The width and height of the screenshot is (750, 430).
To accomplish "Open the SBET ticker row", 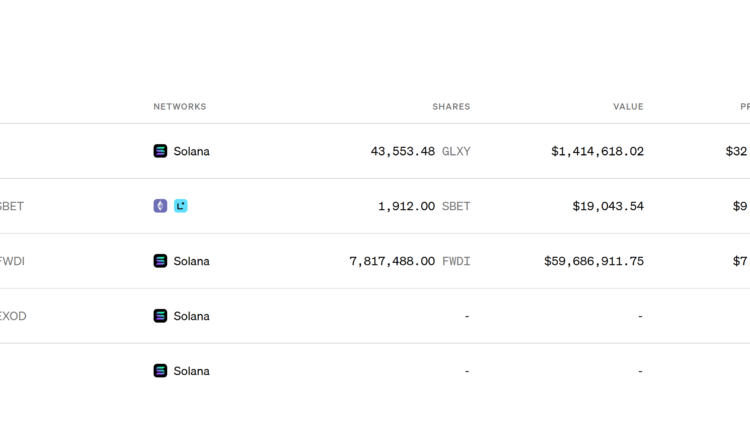I will (x=12, y=206).
